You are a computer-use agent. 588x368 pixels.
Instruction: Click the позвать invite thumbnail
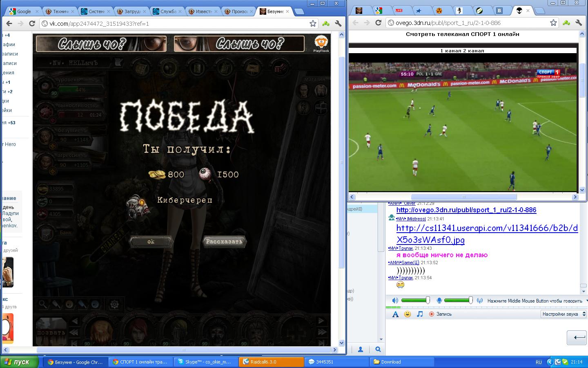51,331
